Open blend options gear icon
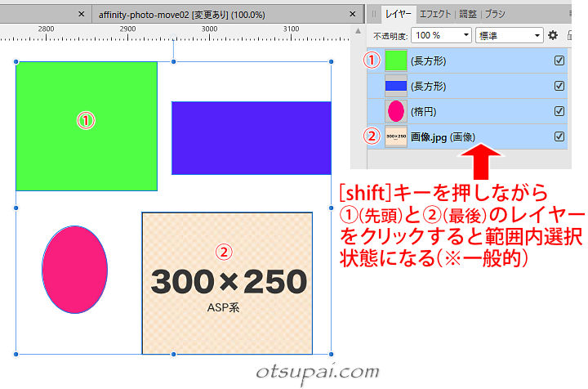 [x=553, y=35]
